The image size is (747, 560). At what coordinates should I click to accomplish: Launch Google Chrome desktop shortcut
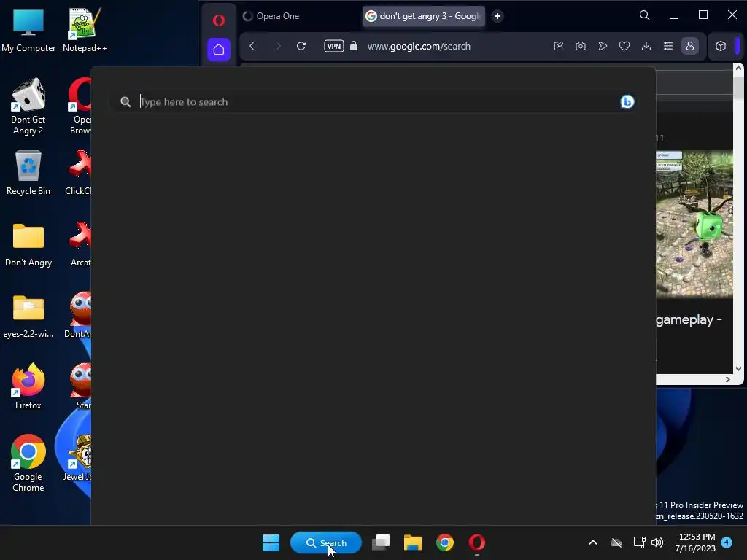[28, 463]
